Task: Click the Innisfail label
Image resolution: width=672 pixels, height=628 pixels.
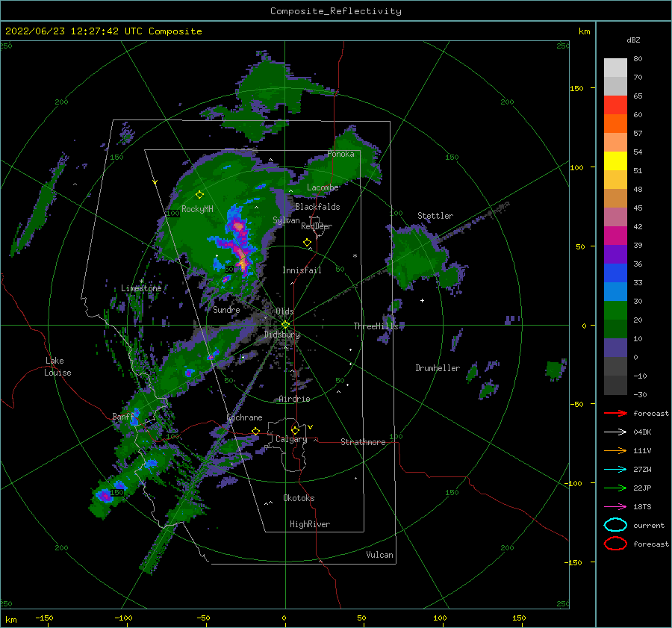Action: (302, 270)
